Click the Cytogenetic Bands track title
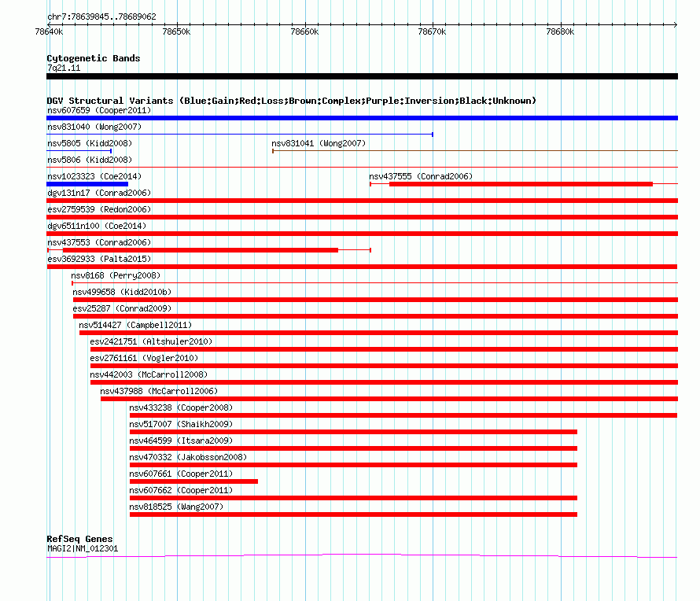Image resolution: width=700 pixels, height=601 pixels. pos(94,58)
